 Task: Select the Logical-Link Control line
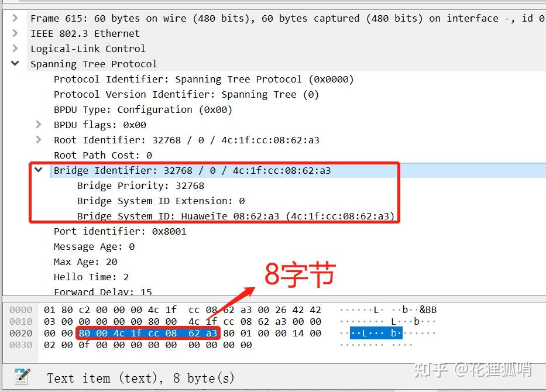click(88, 49)
